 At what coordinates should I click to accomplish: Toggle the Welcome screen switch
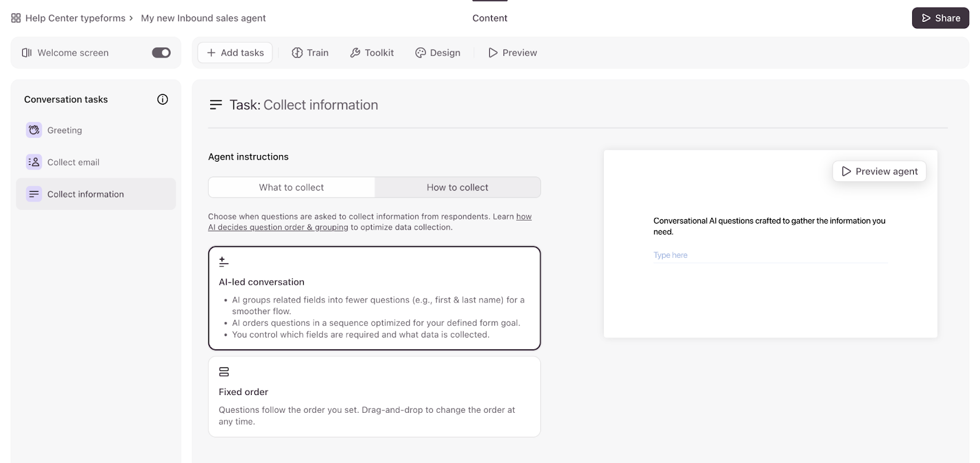[161, 53]
